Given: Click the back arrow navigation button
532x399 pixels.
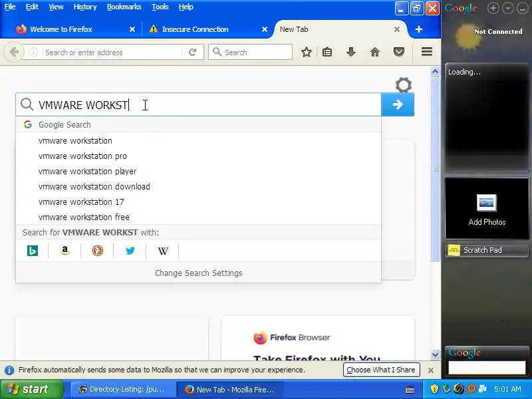Looking at the screenshot, I should (14, 53).
